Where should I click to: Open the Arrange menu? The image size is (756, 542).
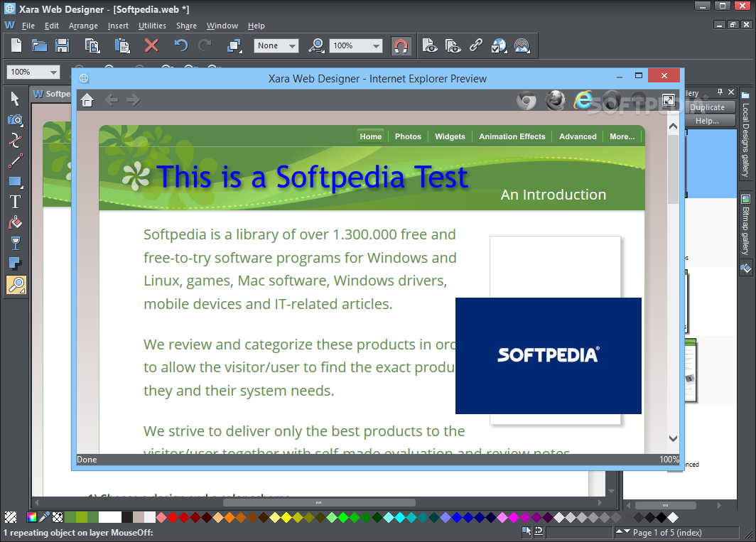(83, 26)
